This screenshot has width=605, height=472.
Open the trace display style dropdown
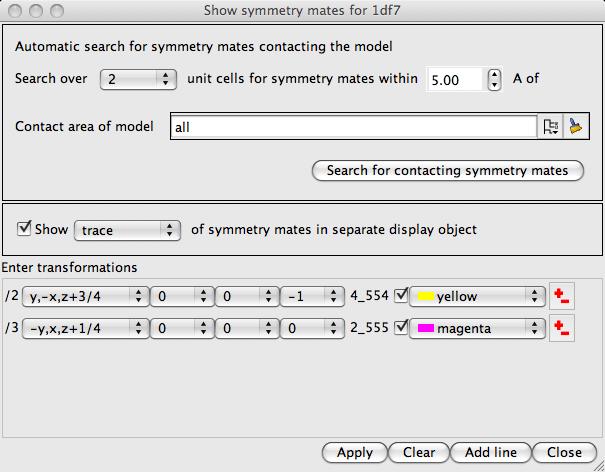click(127, 230)
